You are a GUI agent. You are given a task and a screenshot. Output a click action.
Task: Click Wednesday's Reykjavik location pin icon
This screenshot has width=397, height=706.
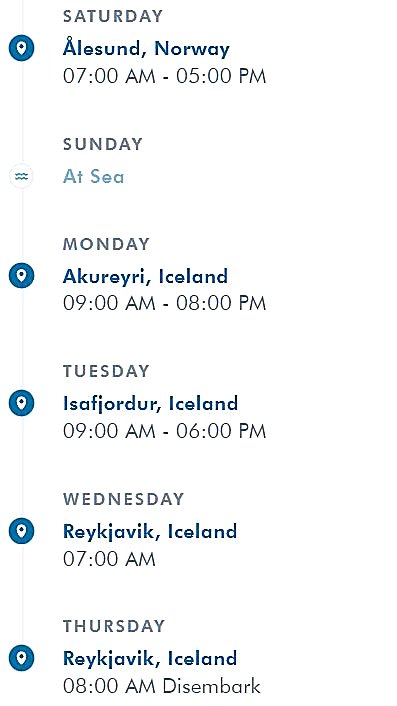point(21,531)
